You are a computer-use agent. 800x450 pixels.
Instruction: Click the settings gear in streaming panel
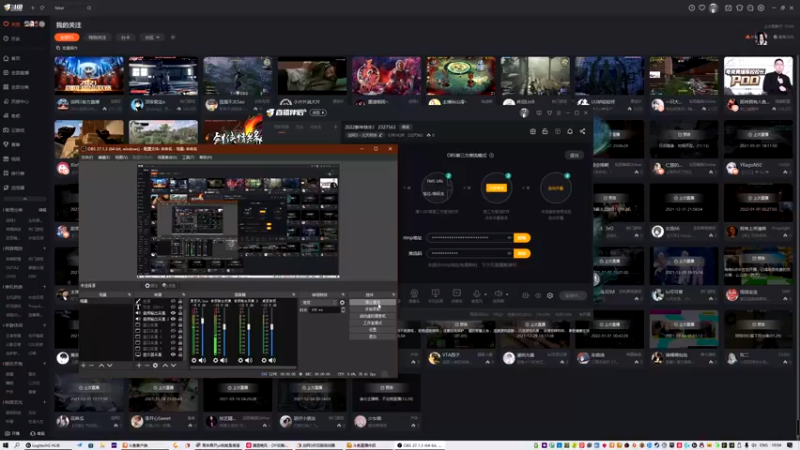pos(550,296)
